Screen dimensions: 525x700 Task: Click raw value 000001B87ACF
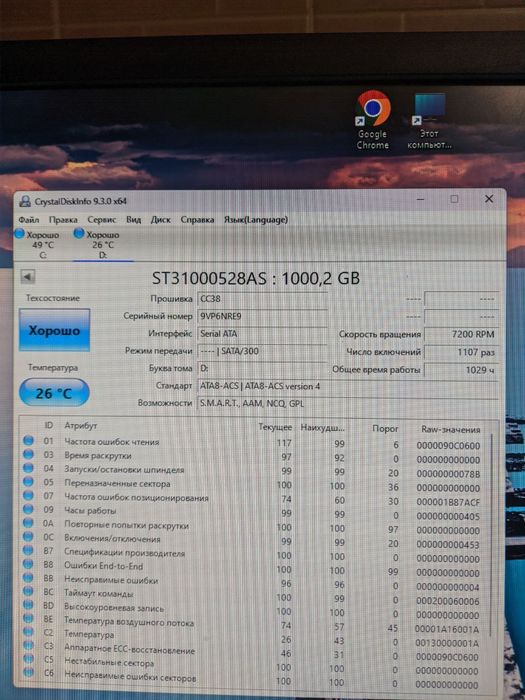(448, 502)
